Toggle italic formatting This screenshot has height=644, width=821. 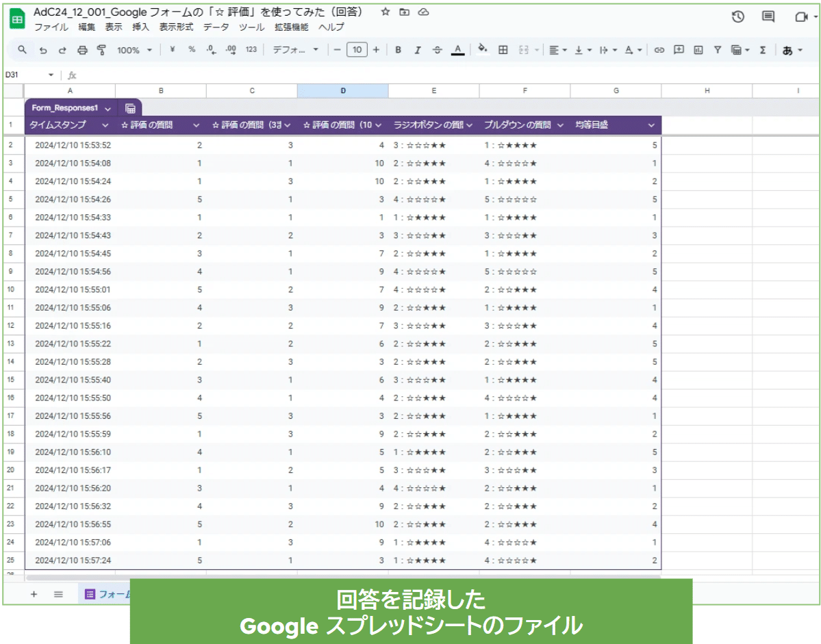(x=417, y=50)
